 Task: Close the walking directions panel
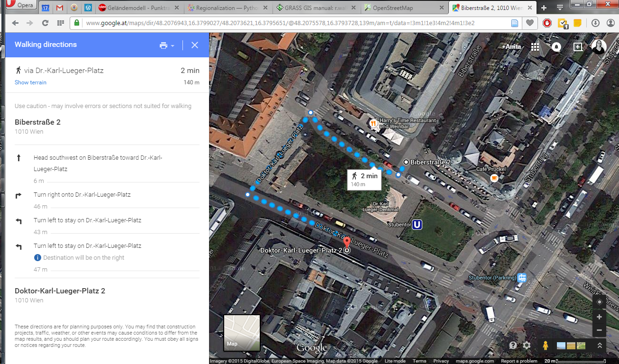[195, 45]
